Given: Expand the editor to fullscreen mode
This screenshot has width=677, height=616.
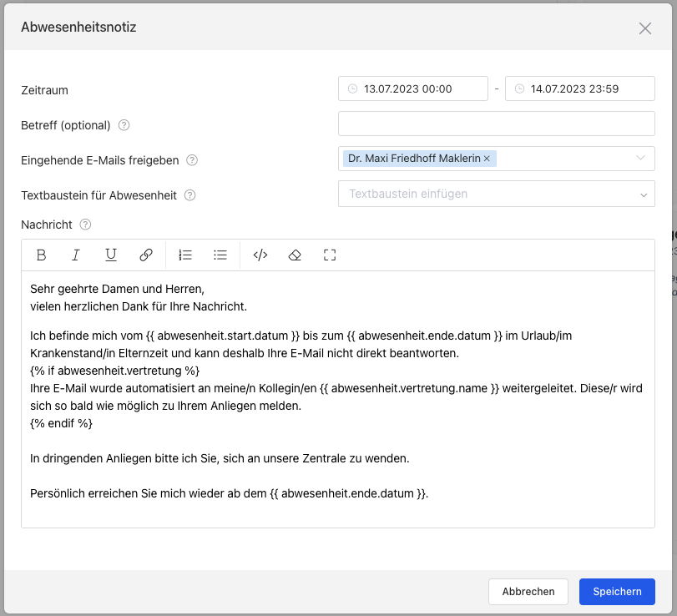Looking at the screenshot, I should [x=330, y=255].
